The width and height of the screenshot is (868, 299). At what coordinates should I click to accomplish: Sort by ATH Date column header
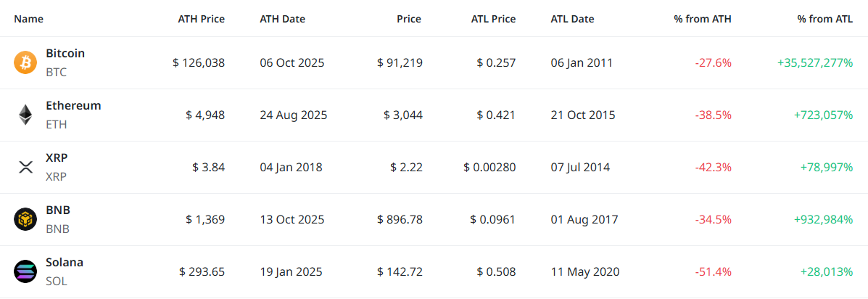[282, 19]
